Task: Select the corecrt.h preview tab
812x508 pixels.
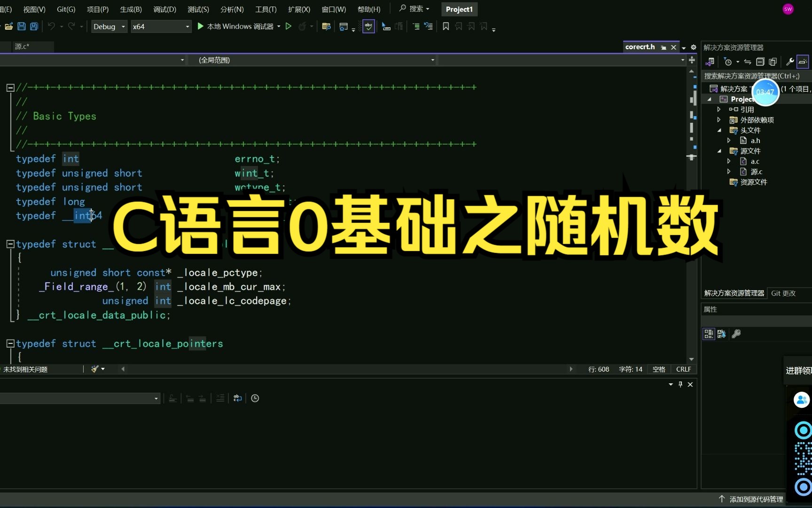Action: 640,47
